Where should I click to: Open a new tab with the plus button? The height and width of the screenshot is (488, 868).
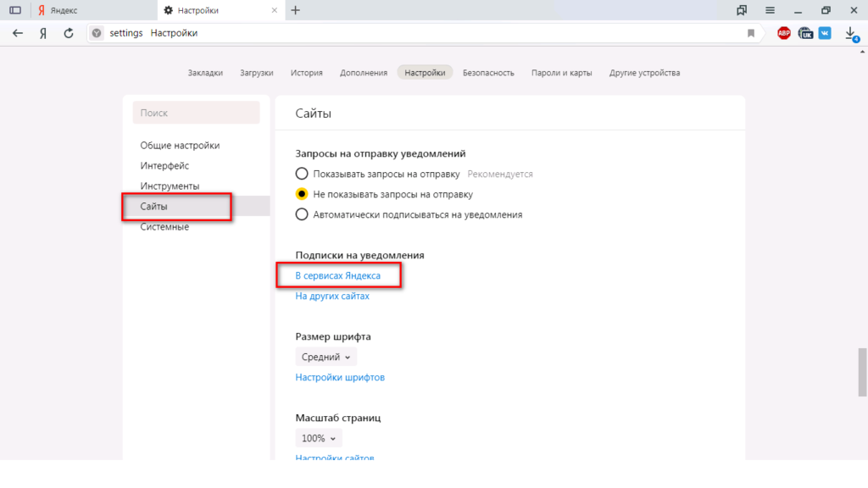(296, 10)
